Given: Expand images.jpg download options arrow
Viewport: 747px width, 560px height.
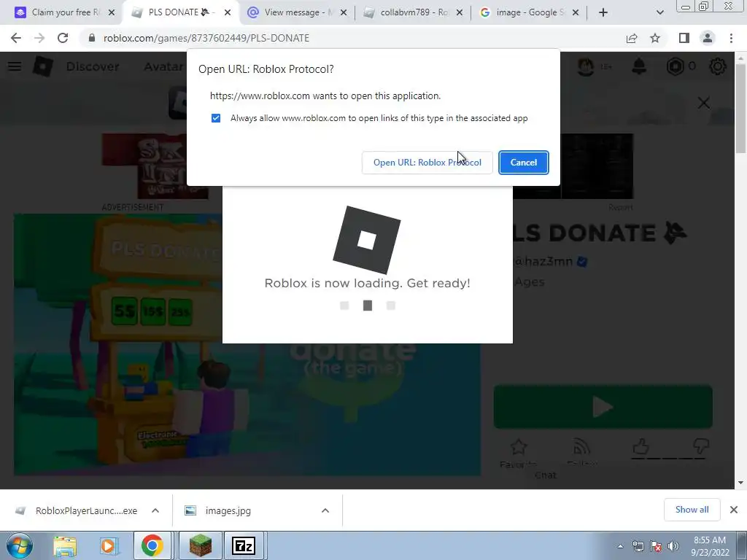Looking at the screenshot, I should [x=325, y=510].
